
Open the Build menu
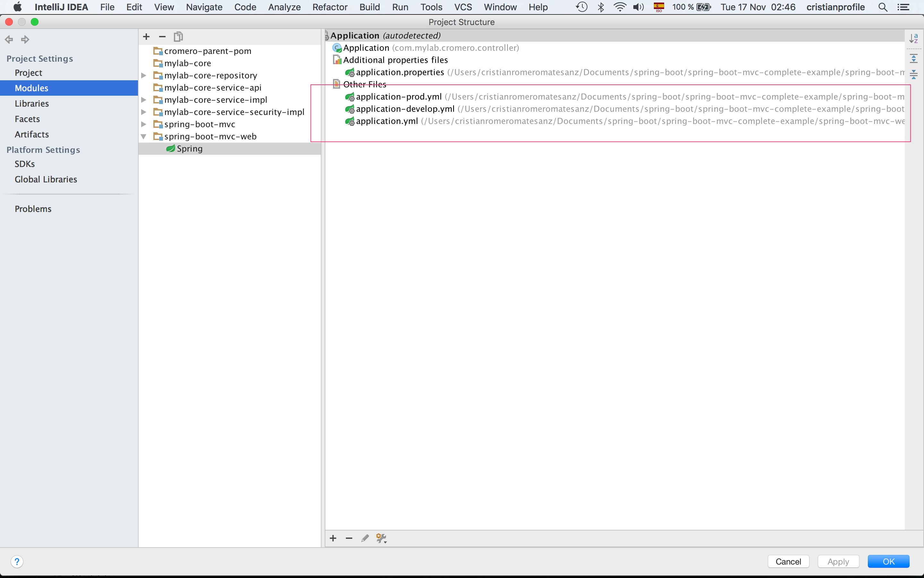point(370,7)
